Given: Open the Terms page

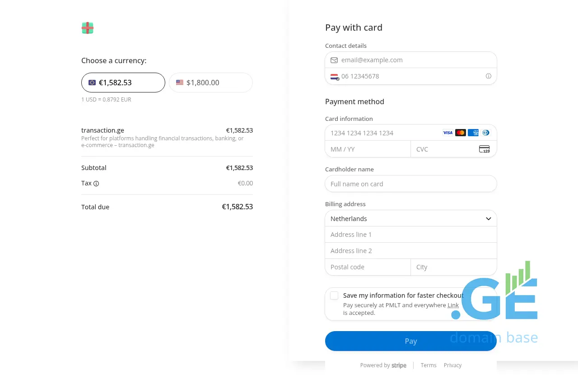Looking at the screenshot, I should [428, 365].
